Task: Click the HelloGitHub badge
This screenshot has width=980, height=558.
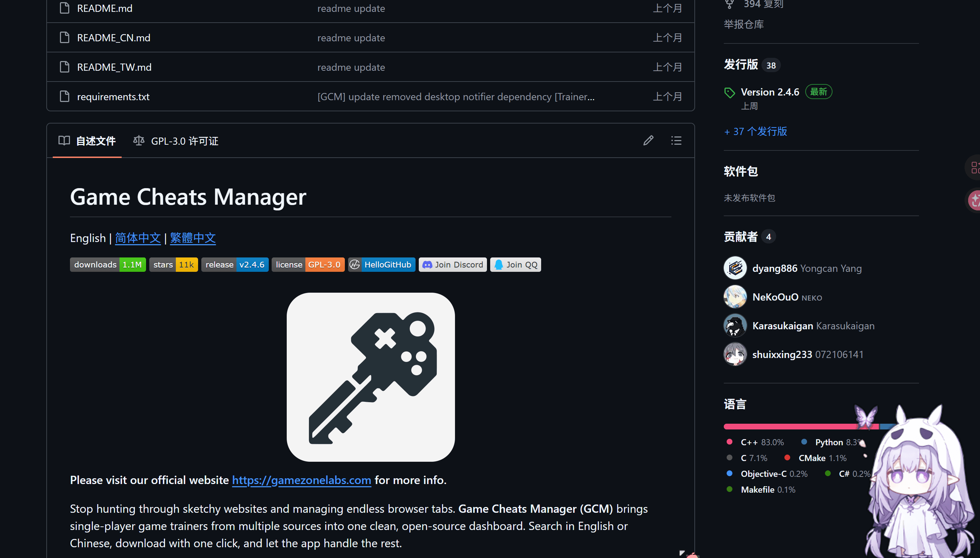Action: tap(381, 264)
